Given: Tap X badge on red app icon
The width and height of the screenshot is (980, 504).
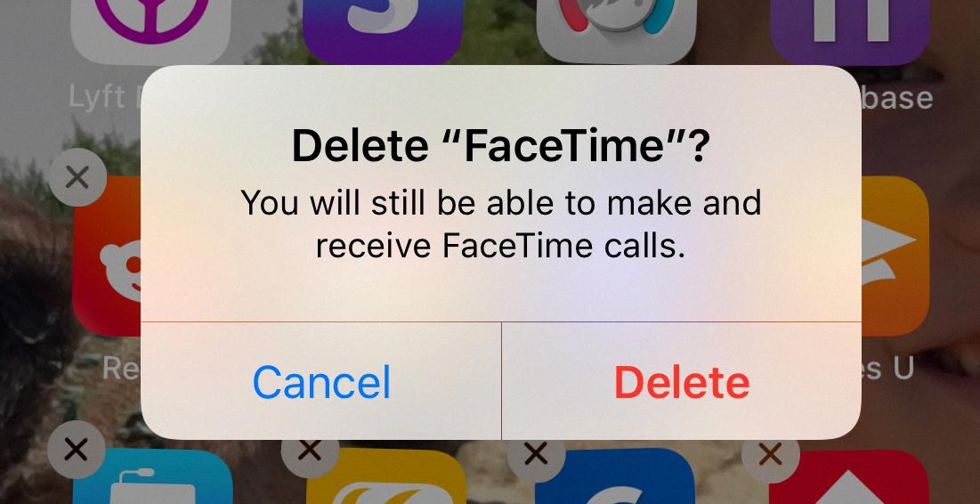Looking at the screenshot, I should point(770,453).
